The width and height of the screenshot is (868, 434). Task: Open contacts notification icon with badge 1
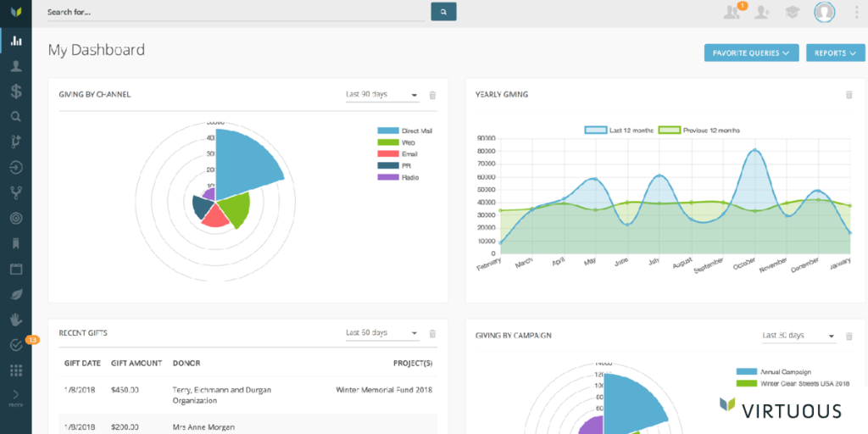(x=732, y=12)
